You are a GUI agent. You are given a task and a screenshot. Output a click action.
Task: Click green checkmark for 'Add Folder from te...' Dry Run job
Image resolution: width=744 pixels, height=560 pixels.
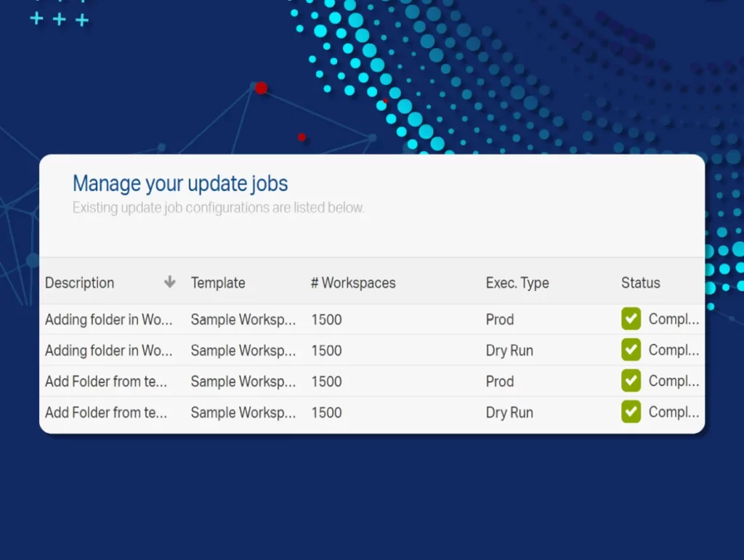(x=631, y=412)
